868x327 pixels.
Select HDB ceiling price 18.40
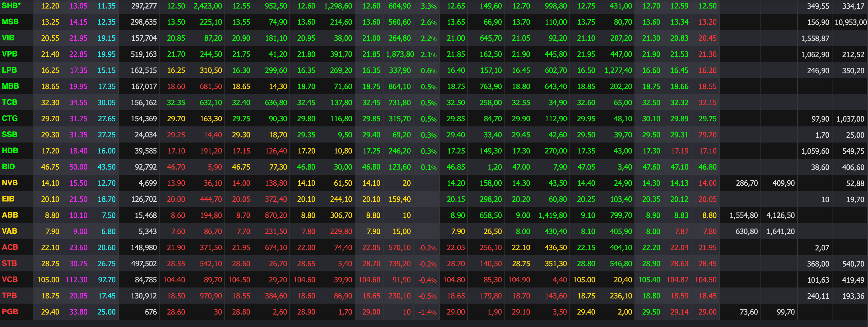coord(78,151)
